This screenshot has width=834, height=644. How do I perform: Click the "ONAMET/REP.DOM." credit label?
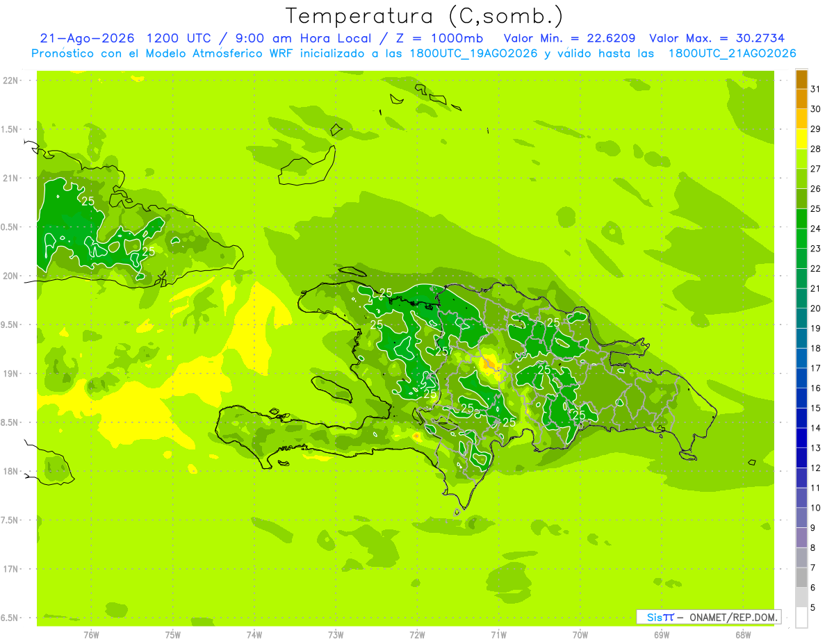[x=733, y=617]
